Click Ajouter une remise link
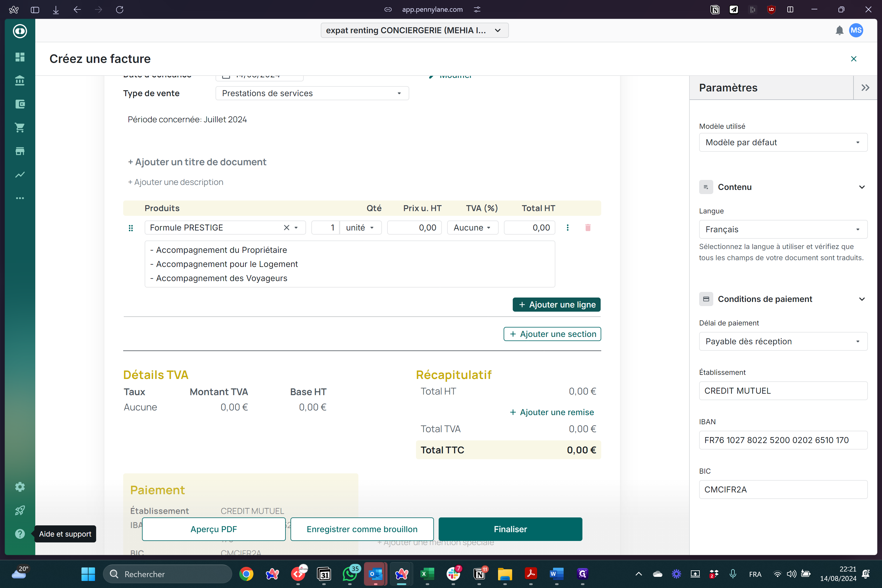 point(552,412)
